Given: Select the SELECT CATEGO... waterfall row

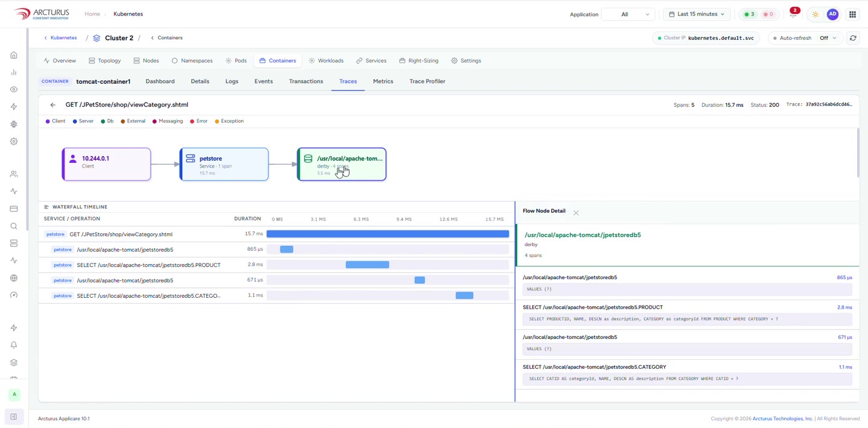Looking at the screenshot, I should point(276,295).
